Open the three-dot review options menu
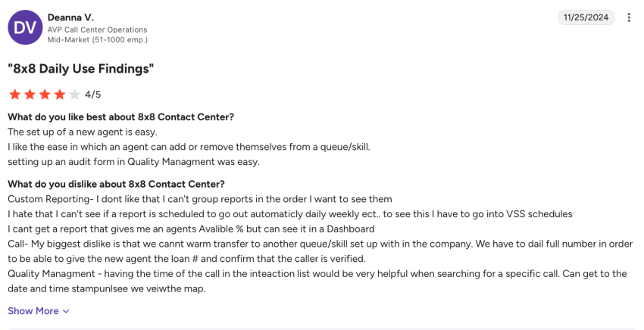The width and height of the screenshot is (644, 330). tap(629, 17)
